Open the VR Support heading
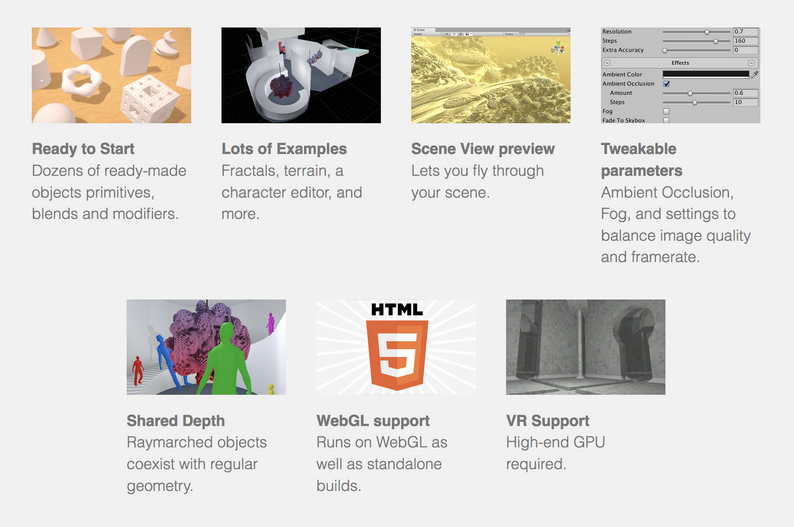Image resolution: width=794 pixels, height=527 pixels. point(547,421)
